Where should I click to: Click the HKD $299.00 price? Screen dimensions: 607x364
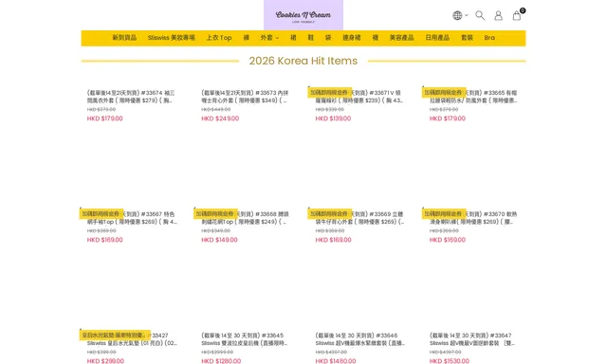tap(105, 361)
